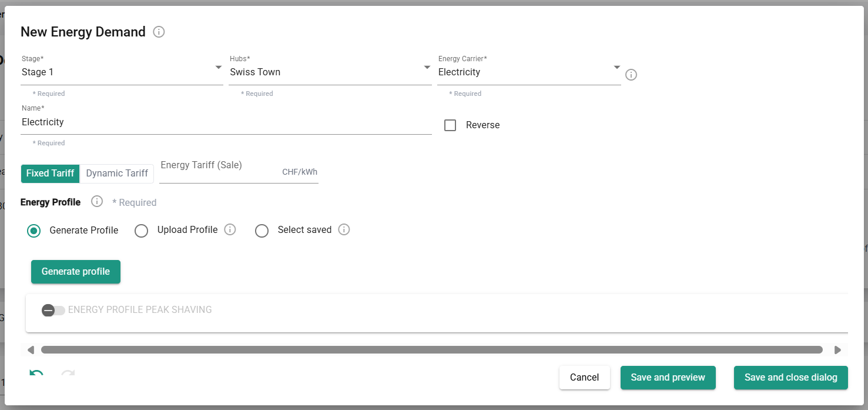Click info icon beside Select saved option
This screenshot has width=868, height=410.
click(344, 229)
